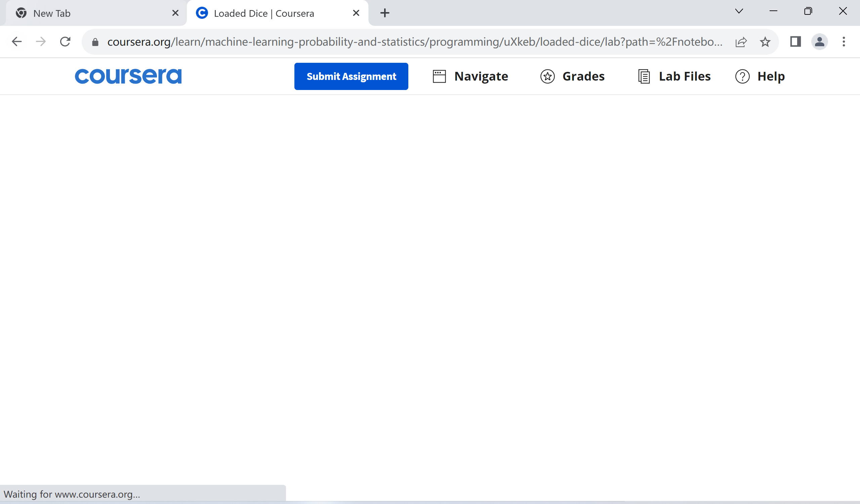Viewport: 860px width, 504px height.
Task: Click the Coursera logo
Action: 128,76
